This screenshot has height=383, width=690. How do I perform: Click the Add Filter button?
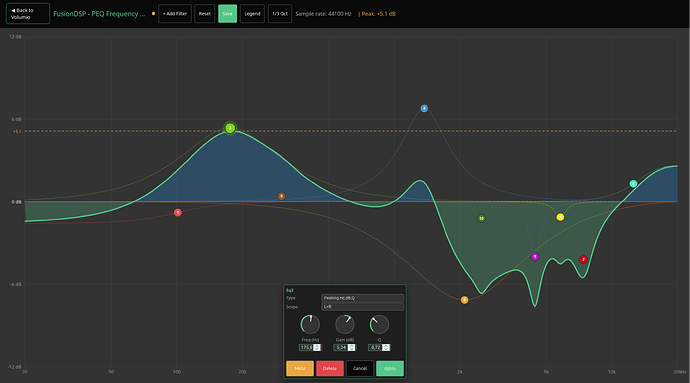click(x=175, y=14)
